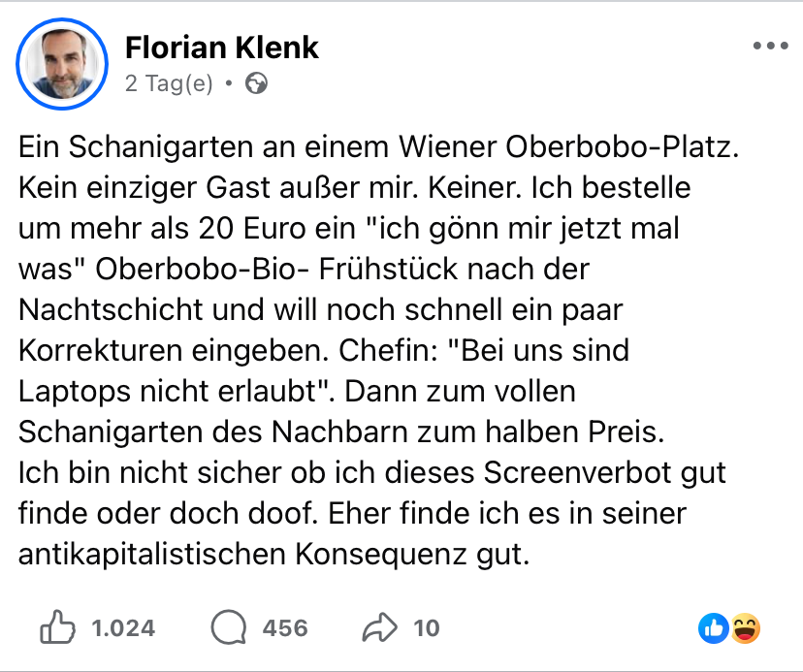Image resolution: width=803 pixels, height=672 pixels.
Task: Click the share arrow icon
Action: pos(379,627)
